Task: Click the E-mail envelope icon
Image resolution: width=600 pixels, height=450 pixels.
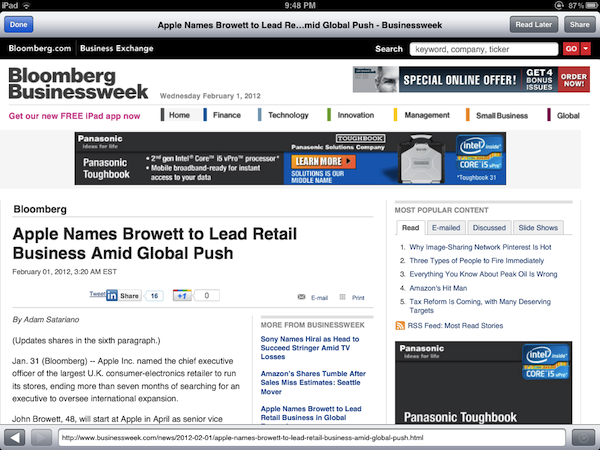Action: coord(302,297)
